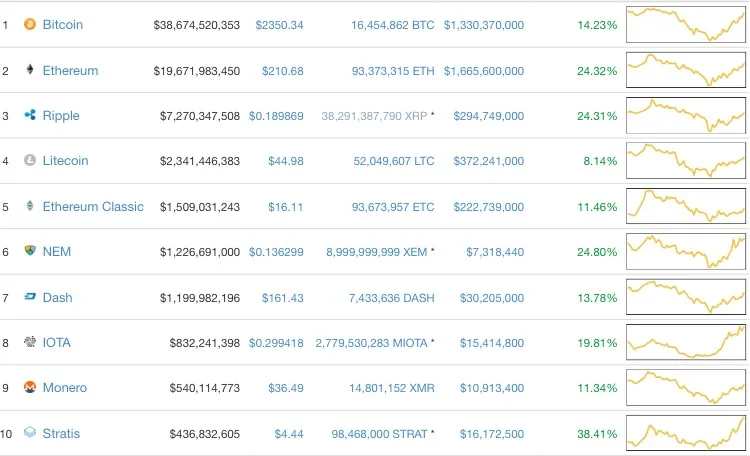Click supply 2,779,530,283 MIOTA
The height and width of the screenshot is (456, 750).
[x=371, y=343]
